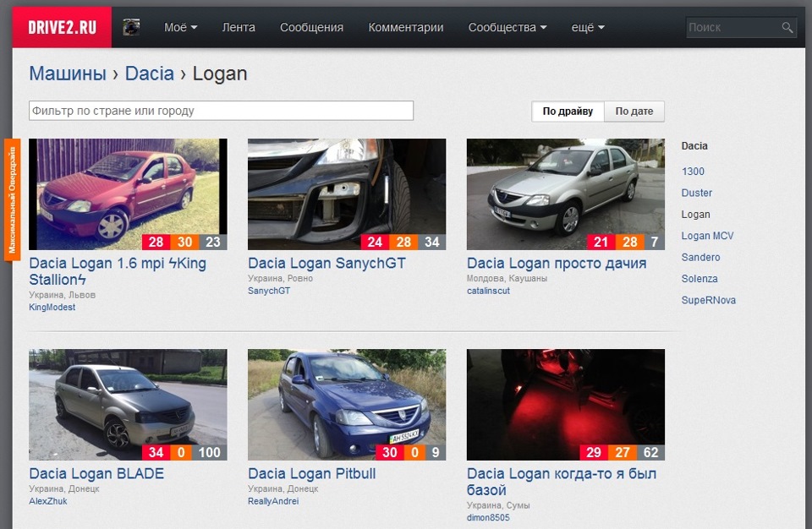This screenshot has height=529, width=812.
Task: Open the Лента menu item
Action: coord(239,27)
